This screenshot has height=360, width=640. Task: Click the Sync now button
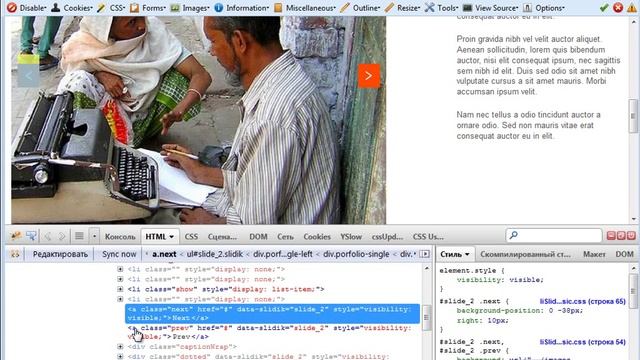click(x=119, y=254)
